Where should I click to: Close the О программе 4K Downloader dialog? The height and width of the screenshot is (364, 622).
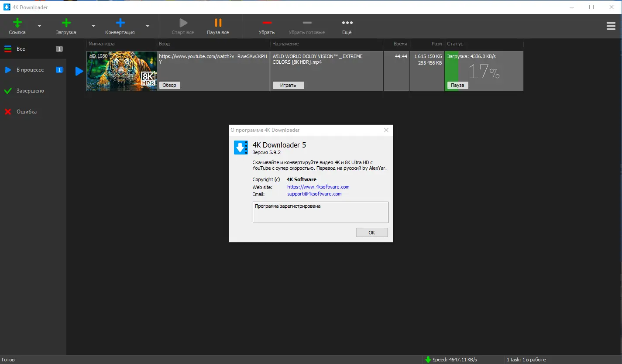386,130
